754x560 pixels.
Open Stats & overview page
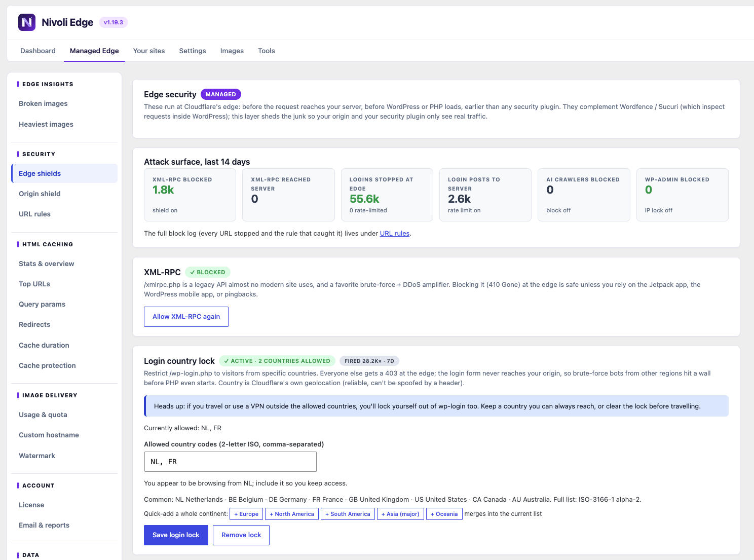64,264
